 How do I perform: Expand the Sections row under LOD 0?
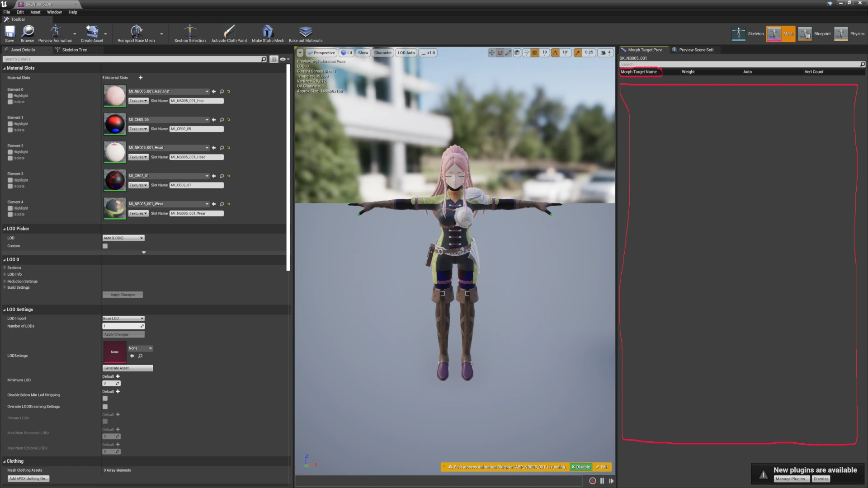(x=5, y=268)
